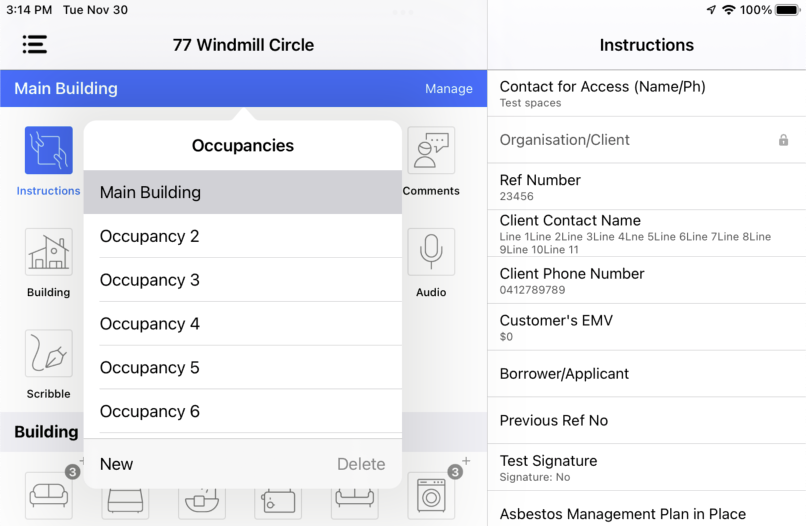Expand the Main Building occupancy selector
Screen dimensions: 806x526
click(x=66, y=88)
